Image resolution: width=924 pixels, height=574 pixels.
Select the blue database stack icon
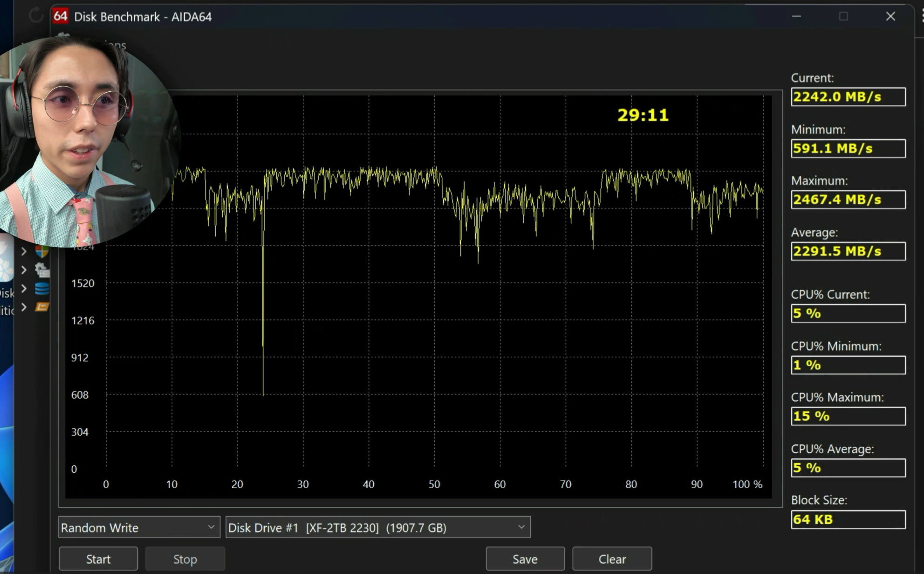pos(42,289)
